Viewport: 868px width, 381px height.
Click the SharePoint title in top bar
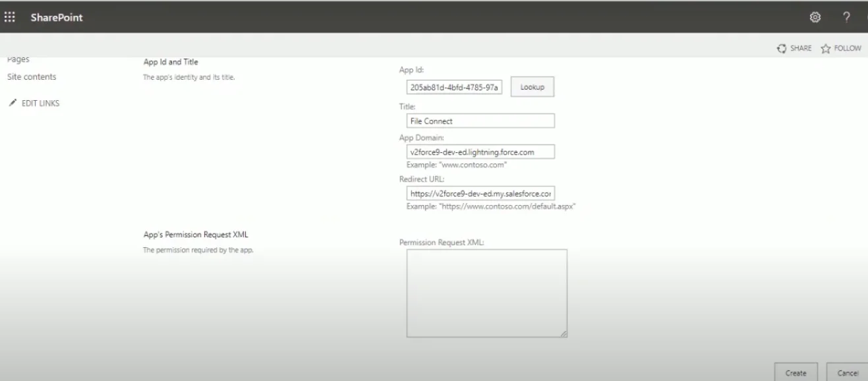click(56, 17)
